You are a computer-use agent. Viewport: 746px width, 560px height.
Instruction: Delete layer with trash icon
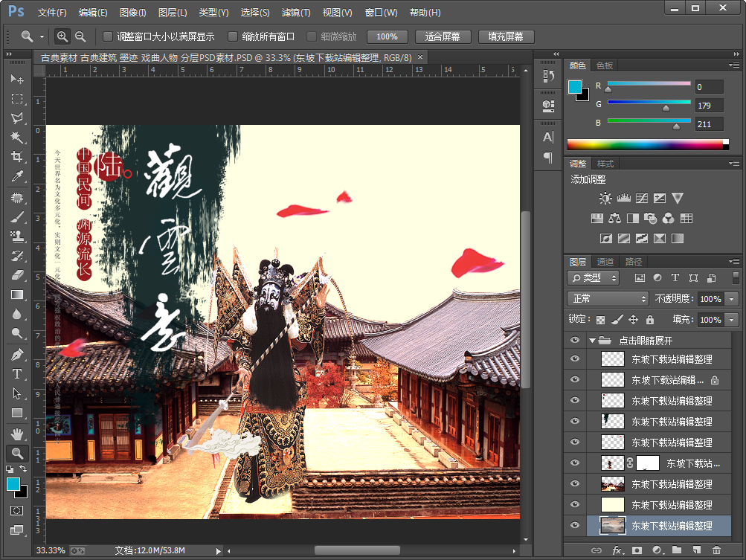point(716,550)
